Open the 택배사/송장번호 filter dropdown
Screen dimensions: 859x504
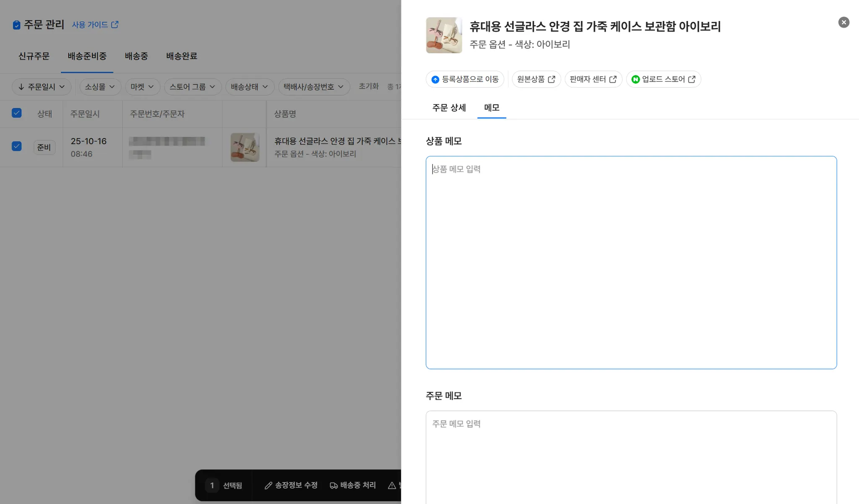pyautogui.click(x=314, y=87)
